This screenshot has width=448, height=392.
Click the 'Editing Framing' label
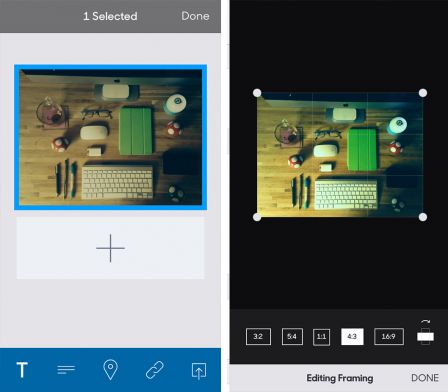pyautogui.click(x=340, y=378)
